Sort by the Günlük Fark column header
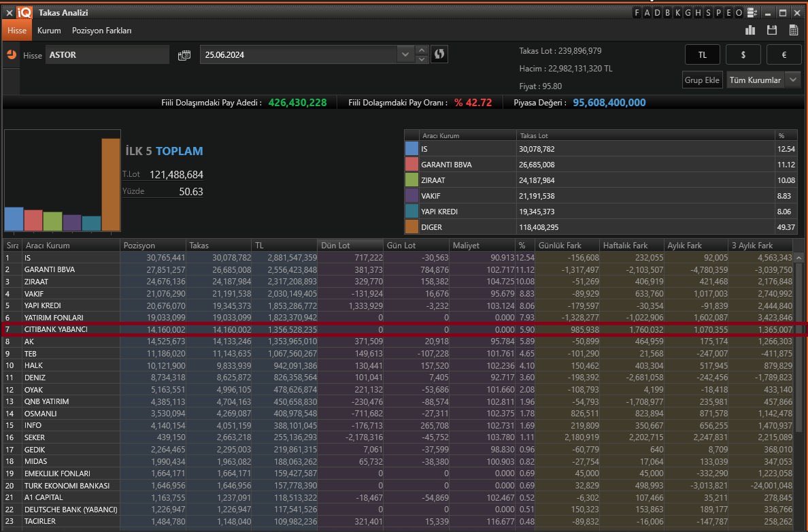The height and width of the screenshot is (532, 808). point(567,246)
